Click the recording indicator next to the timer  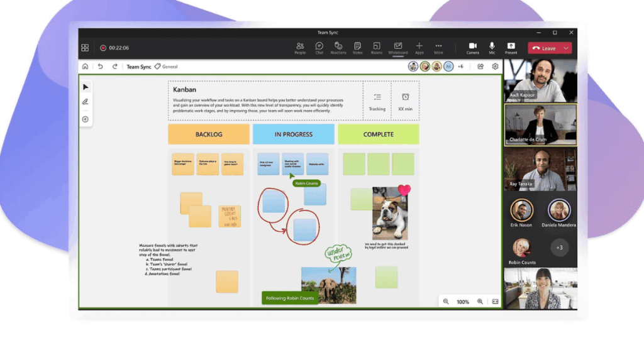103,48
